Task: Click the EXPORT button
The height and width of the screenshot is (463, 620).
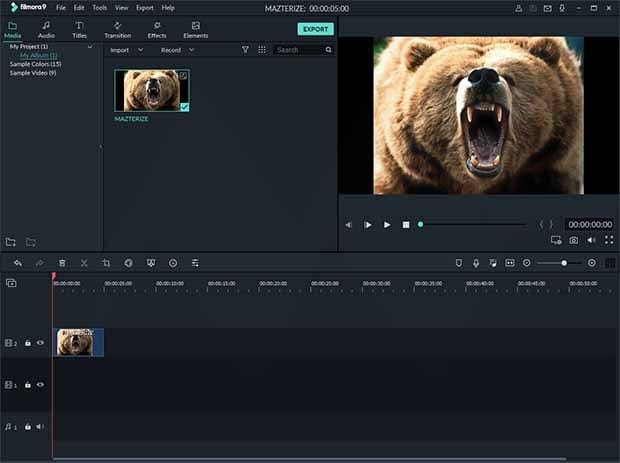Action: click(315, 29)
